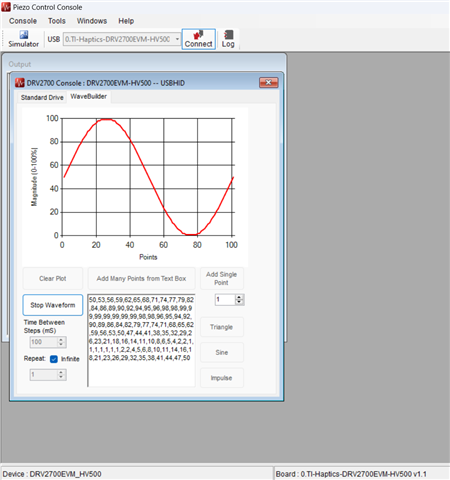The height and width of the screenshot is (480, 450).
Task: Click the Impulse waveform button
Action: click(x=222, y=378)
